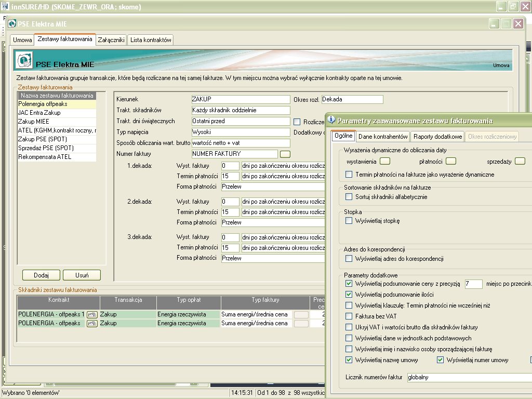Click the Transakcja column header
Screen dimensions: 532x399
[x=128, y=303]
